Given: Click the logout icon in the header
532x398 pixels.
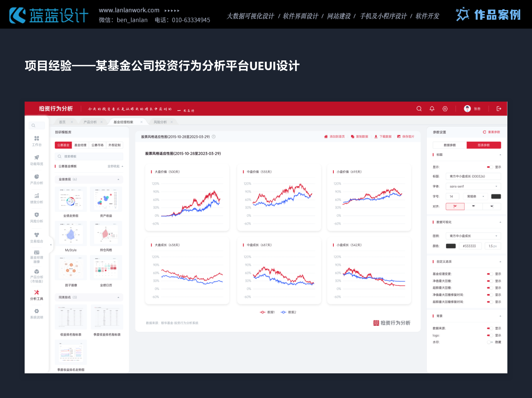Looking at the screenshot, I should click(499, 109).
